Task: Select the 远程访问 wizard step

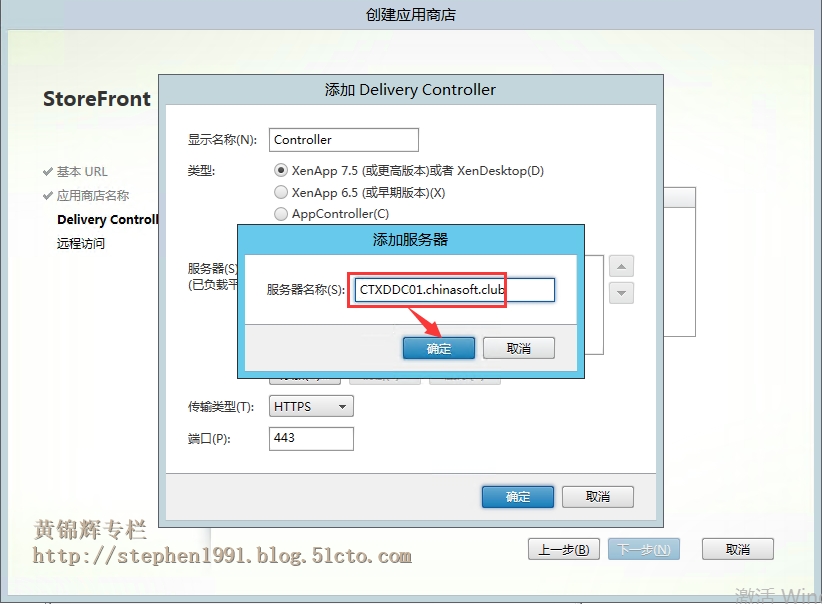Action: coord(81,243)
